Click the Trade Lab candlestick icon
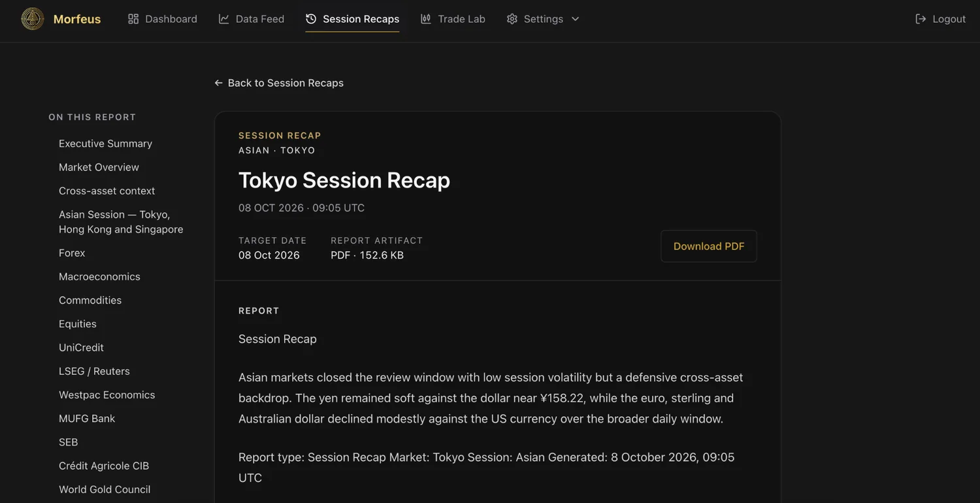This screenshot has width=980, height=503. [x=426, y=19]
